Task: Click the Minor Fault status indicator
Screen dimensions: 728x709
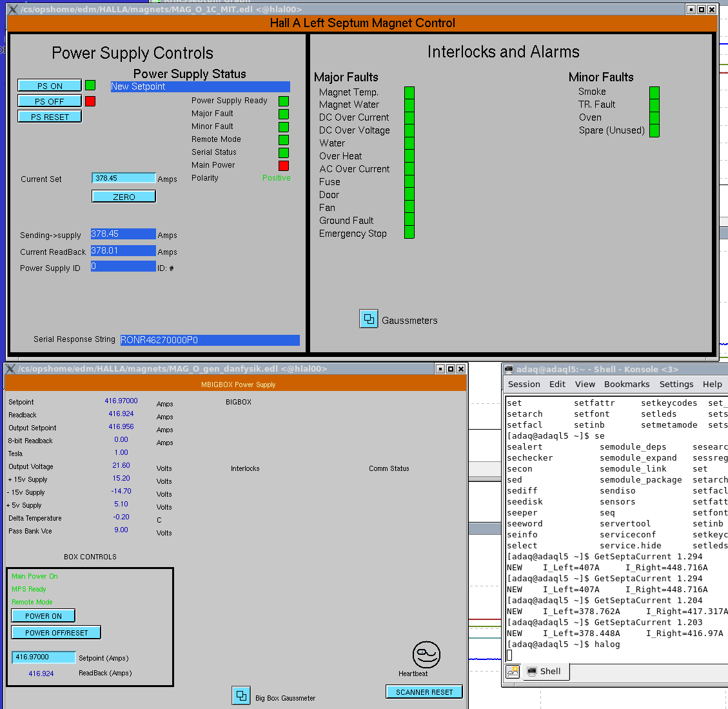Action: tap(284, 127)
